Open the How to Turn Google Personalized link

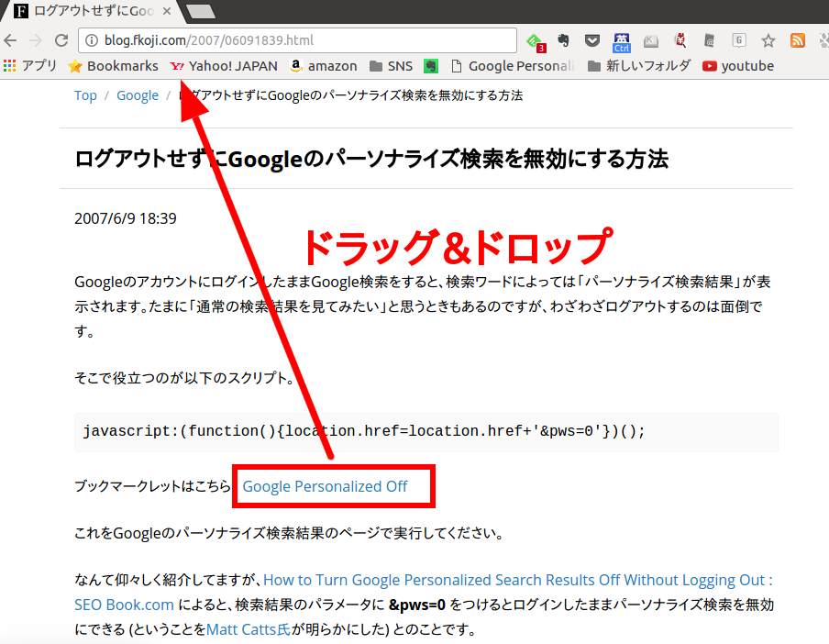pos(517,580)
